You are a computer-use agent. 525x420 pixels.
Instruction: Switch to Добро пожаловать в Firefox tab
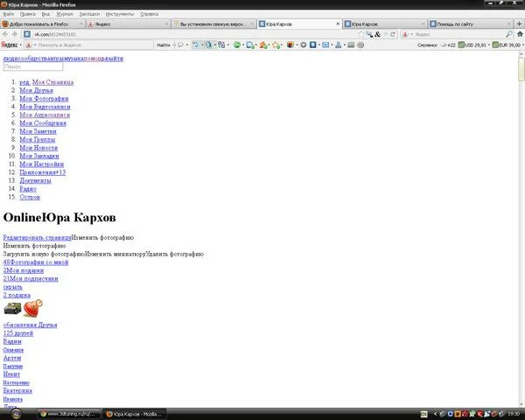pyautogui.click(x=43, y=24)
